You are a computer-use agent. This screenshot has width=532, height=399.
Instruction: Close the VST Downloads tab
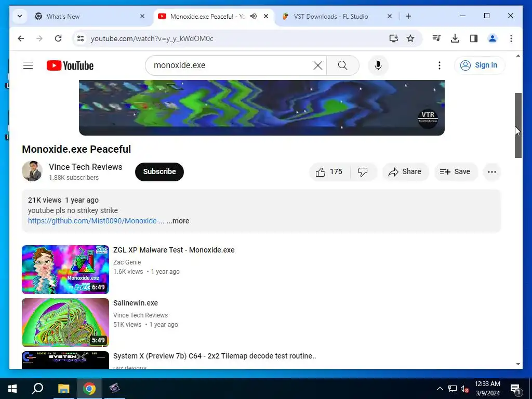[x=390, y=16]
